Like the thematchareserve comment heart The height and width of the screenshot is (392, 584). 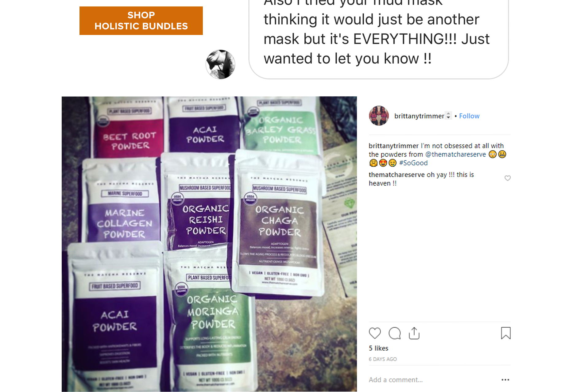(x=508, y=178)
